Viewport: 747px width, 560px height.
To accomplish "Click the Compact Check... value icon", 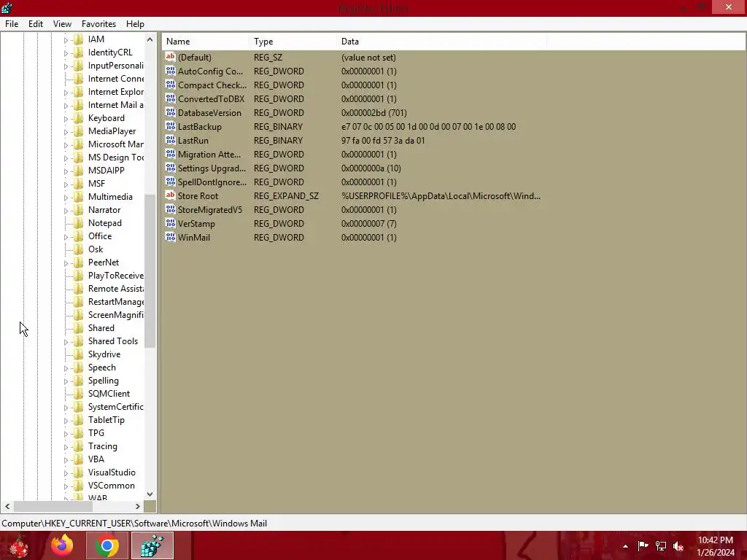I will (x=170, y=85).
